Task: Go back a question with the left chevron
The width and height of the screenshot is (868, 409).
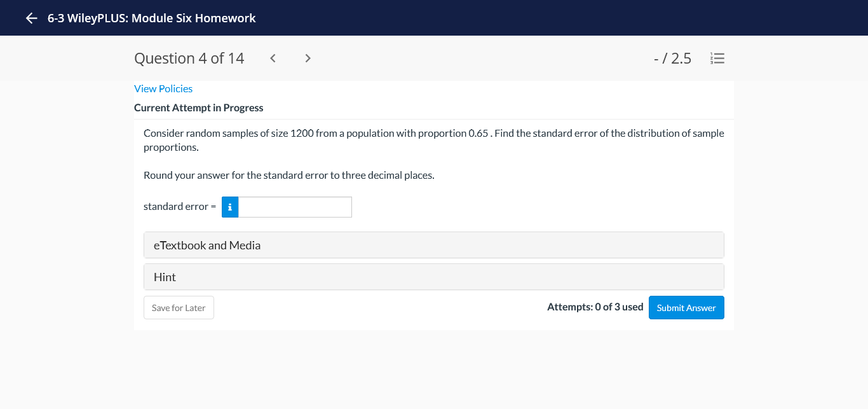Action: coord(273,58)
